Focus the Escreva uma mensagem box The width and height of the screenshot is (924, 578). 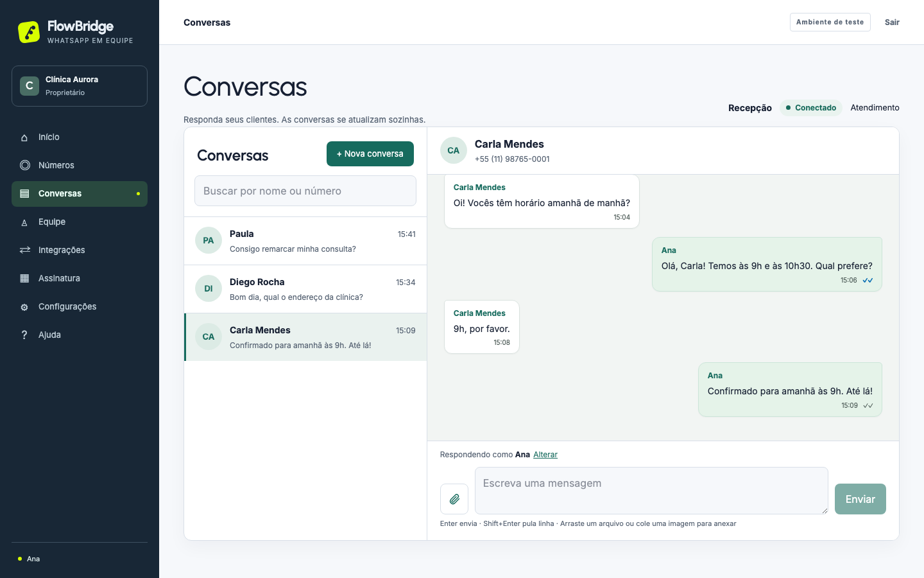pyautogui.click(x=651, y=491)
